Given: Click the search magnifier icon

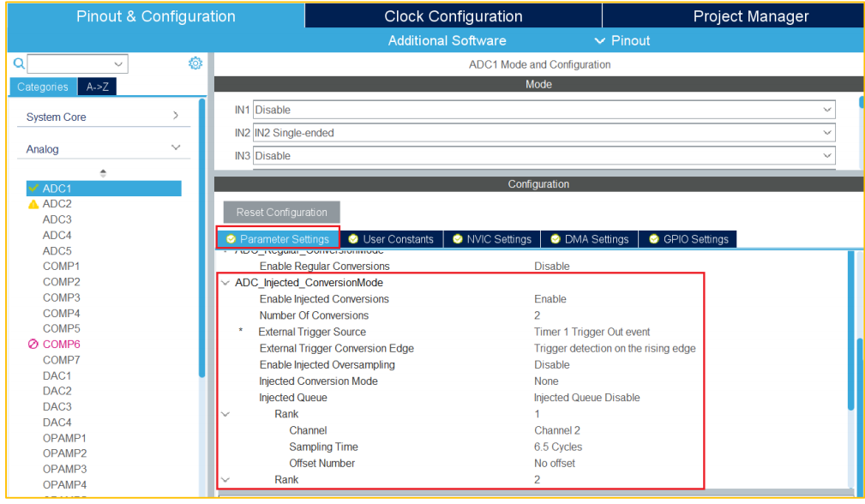Looking at the screenshot, I should (19, 63).
